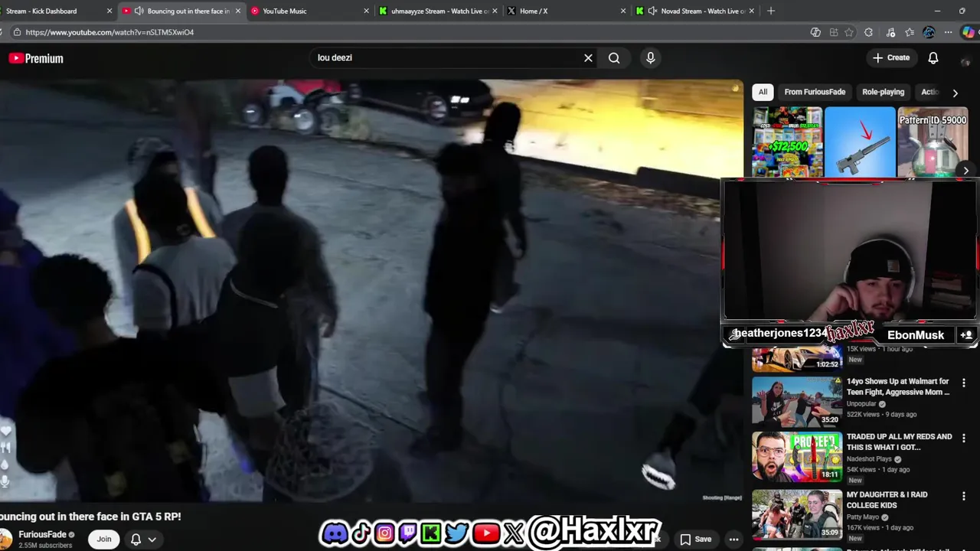This screenshot has width=980, height=551.
Task: Expand the subscription notification bell dropdown
Action: click(x=152, y=540)
